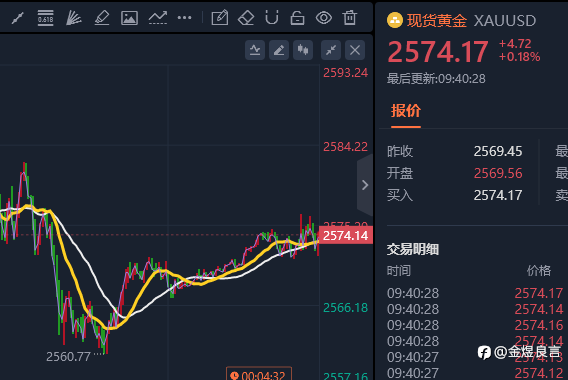Click the 买入 value 2574.17
The width and height of the screenshot is (568, 380).
tap(498, 196)
